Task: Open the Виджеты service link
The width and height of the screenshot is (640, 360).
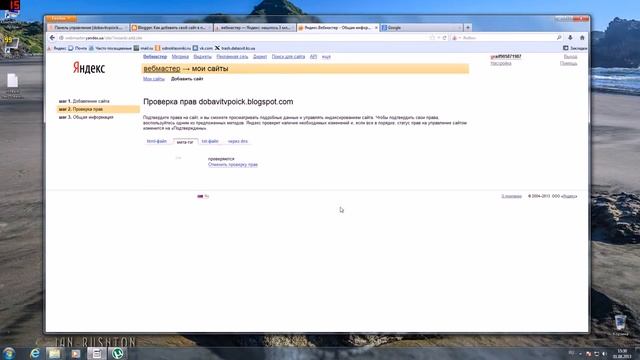Action: tap(202, 57)
